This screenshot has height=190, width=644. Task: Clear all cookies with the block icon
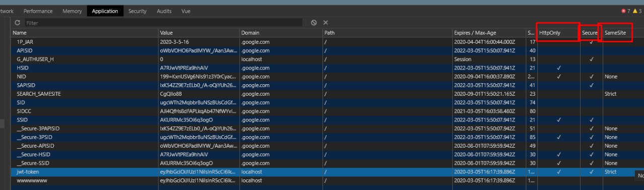pos(314,23)
